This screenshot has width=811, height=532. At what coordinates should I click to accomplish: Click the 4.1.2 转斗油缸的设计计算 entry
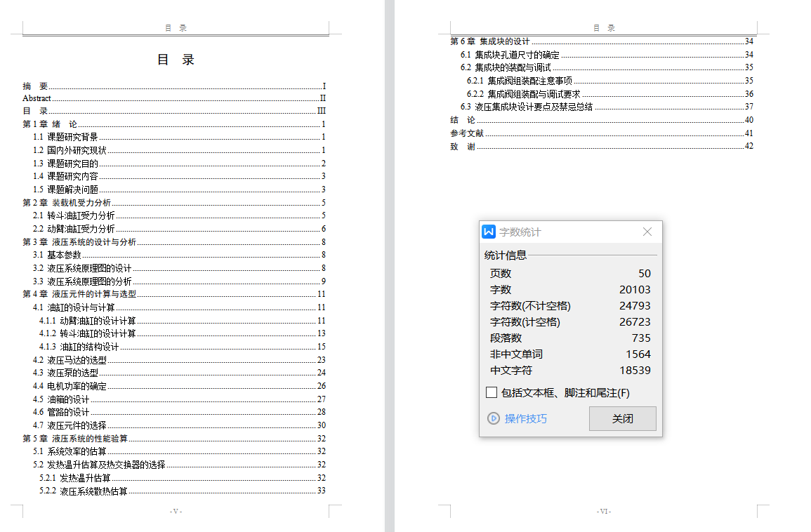183,333
